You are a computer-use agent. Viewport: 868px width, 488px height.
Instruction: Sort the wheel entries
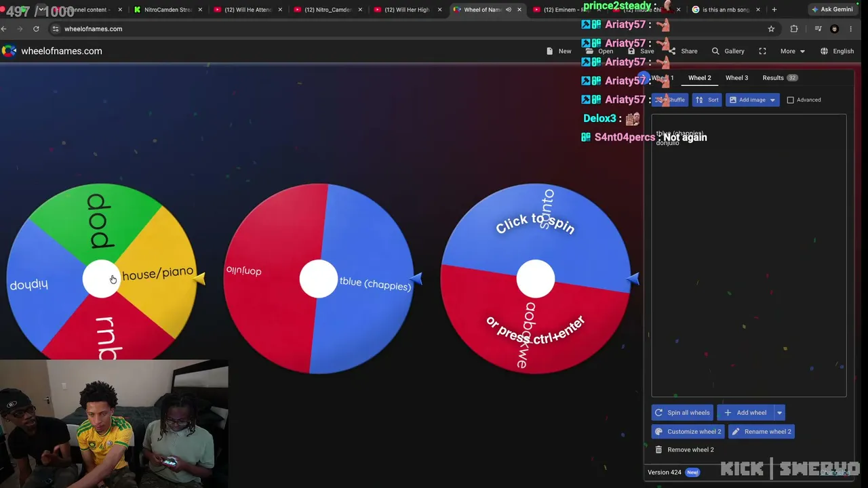707,100
